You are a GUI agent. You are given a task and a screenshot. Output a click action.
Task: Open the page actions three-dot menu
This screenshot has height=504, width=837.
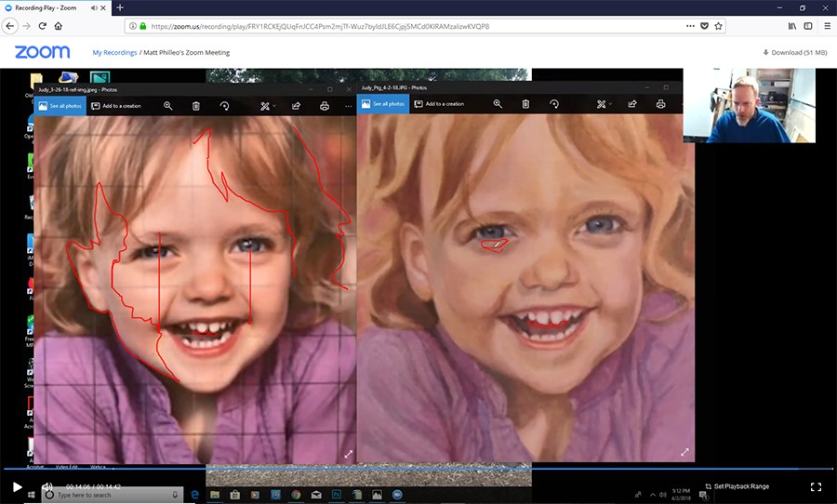pyautogui.click(x=690, y=26)
